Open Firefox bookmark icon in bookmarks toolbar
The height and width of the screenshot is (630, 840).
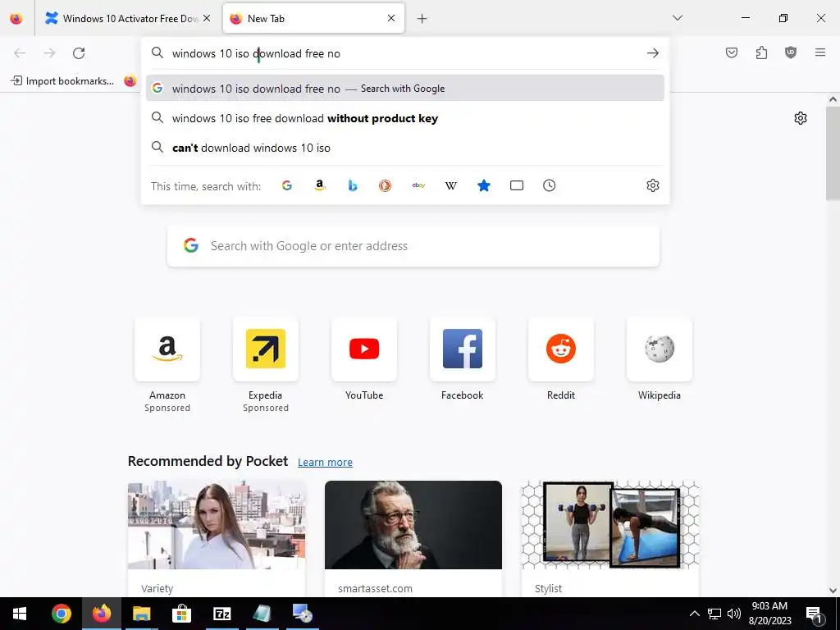click(x=130, y=81)
